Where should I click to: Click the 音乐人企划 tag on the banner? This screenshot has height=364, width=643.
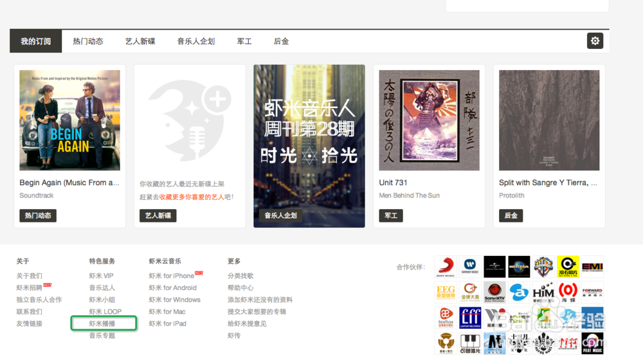tap(280, 215)
